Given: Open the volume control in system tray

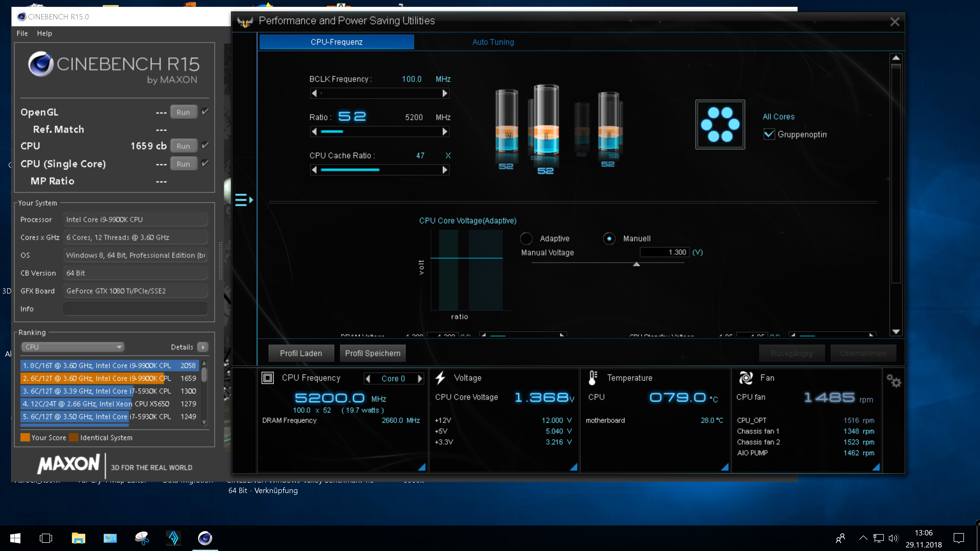Looking at the screenshot, I should click(x=893, y=538).
